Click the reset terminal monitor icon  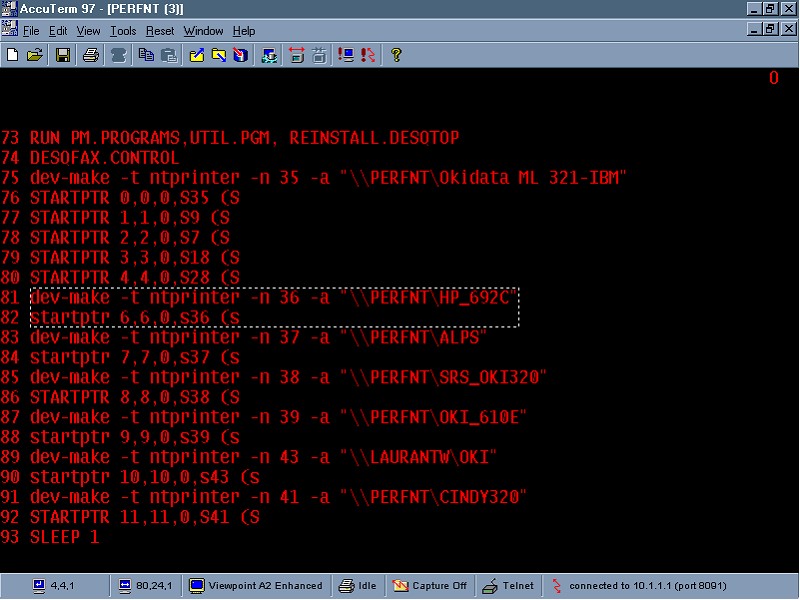pos(346,55)
